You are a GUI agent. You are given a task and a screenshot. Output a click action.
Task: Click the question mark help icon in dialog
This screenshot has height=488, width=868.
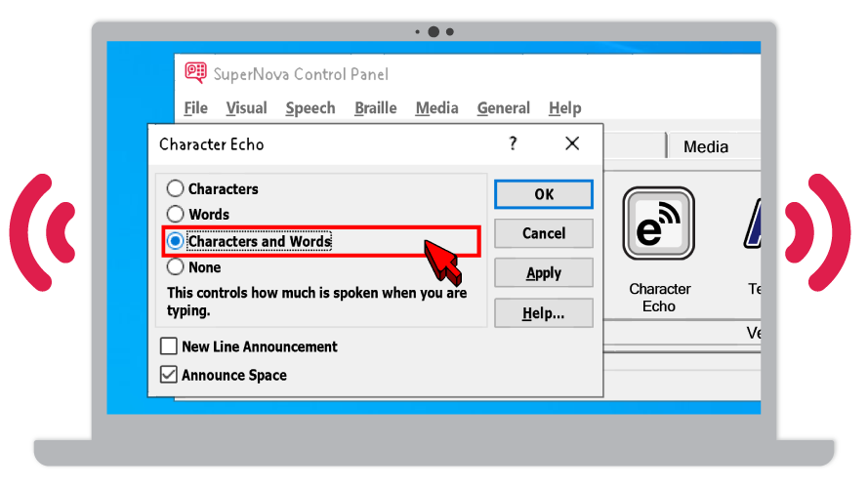(513, 143)
